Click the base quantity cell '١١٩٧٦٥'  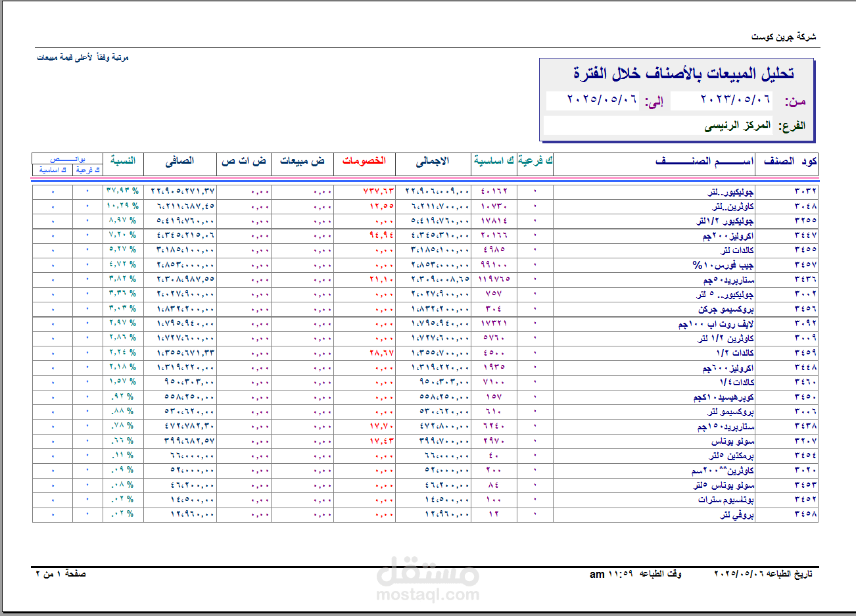[x=494, y=279]
